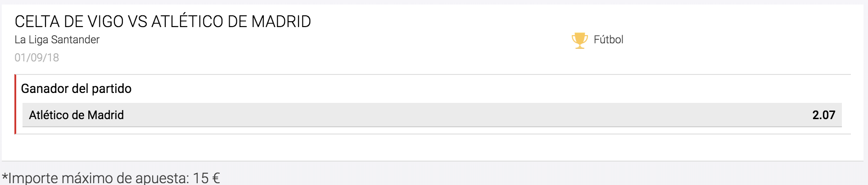Click the yellow trophy icon
868x185 pixels.
[x=579, y=41]
